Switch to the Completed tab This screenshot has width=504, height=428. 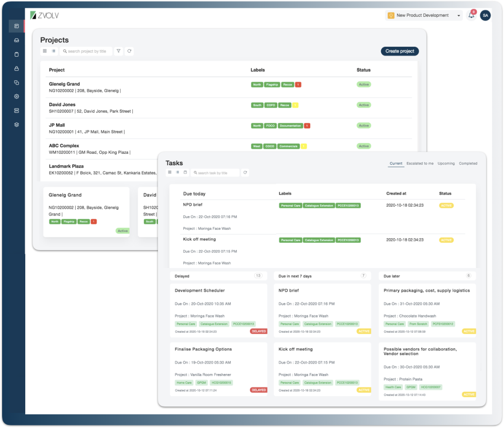click(468, 163)
